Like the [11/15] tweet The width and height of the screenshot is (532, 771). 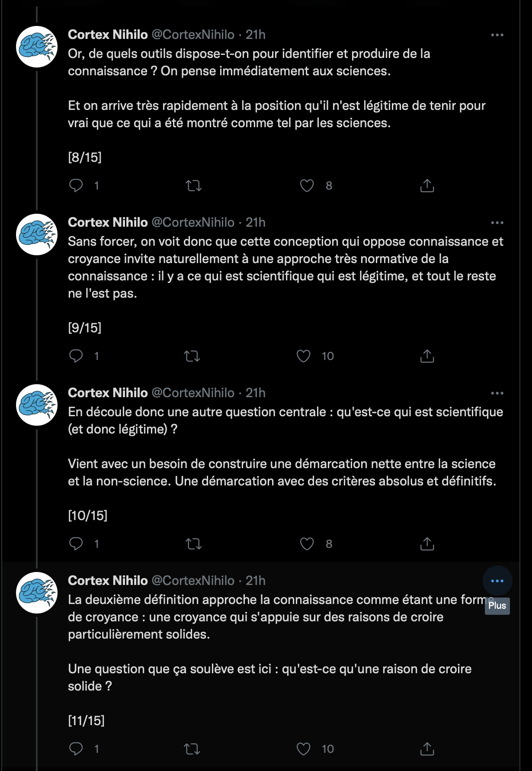(x=304, y=749)
